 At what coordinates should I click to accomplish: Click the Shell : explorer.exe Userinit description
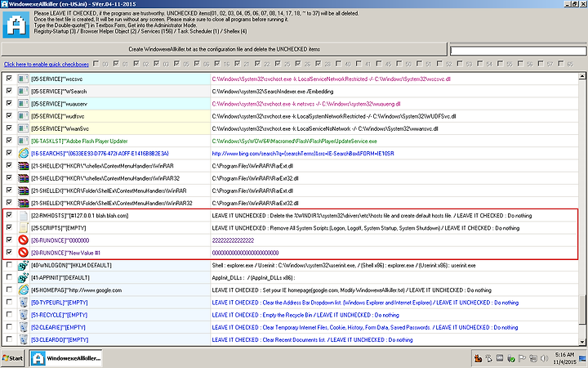(344, 266)
